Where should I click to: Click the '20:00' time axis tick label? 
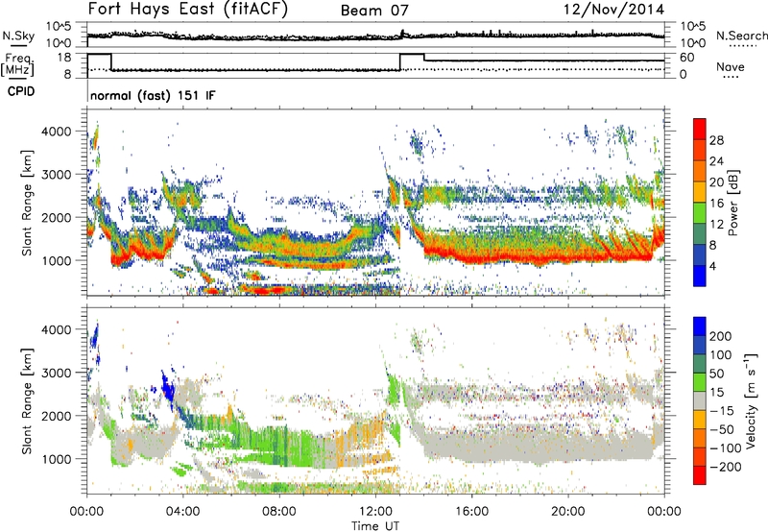point(567,512)
